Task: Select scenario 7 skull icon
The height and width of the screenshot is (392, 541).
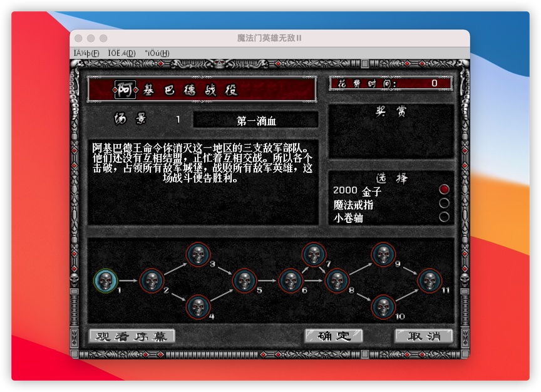Action: [314, 254]
